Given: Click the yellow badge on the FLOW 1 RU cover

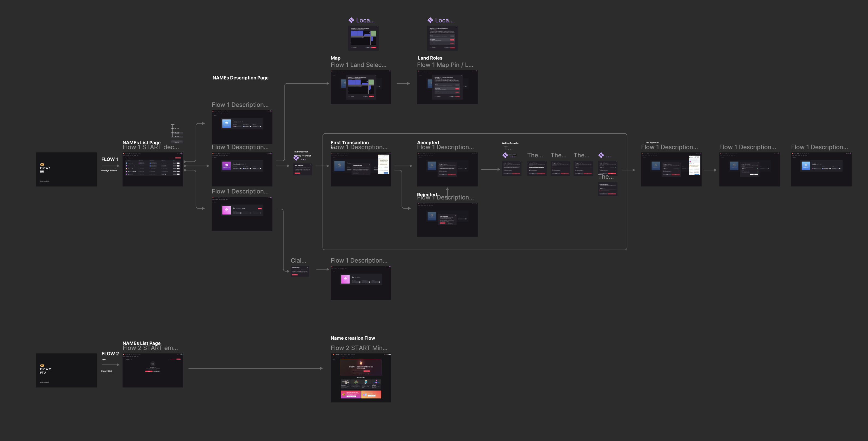Looking at the screenshot, I should 42,164.
